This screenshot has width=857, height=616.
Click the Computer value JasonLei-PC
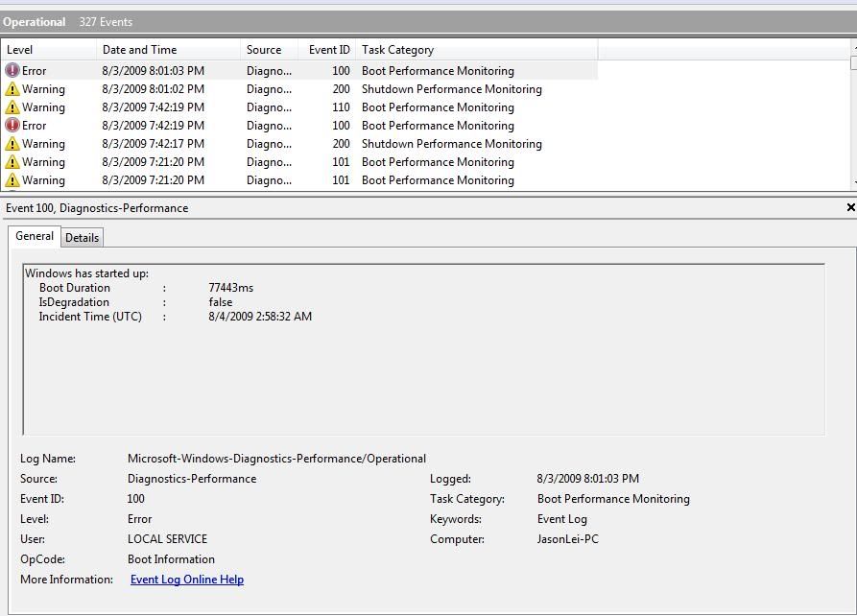(568, 539)
